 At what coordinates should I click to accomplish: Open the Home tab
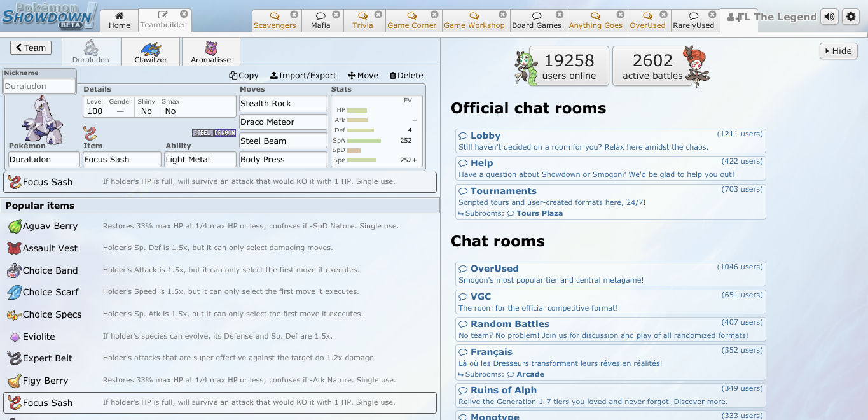point(119,20)
